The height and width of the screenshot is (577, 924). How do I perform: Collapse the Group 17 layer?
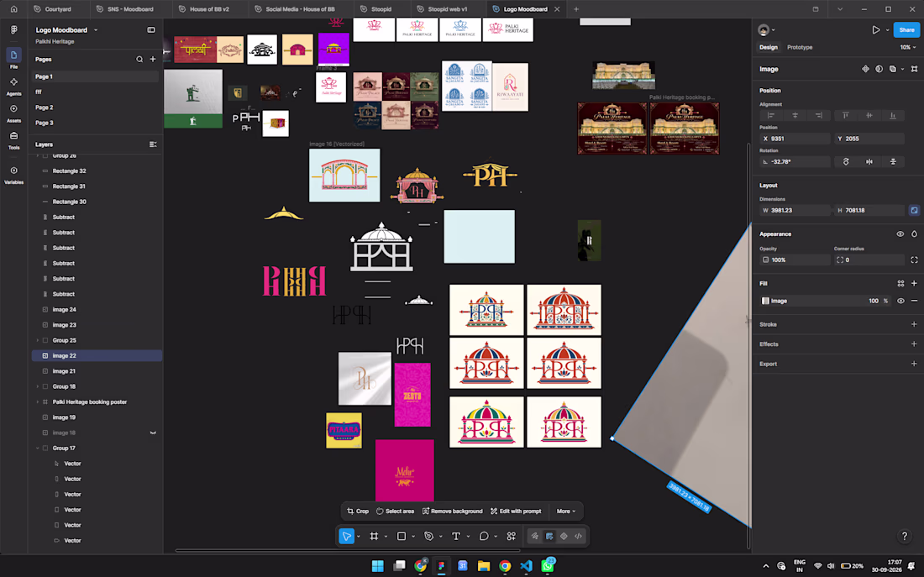point(38,448)
